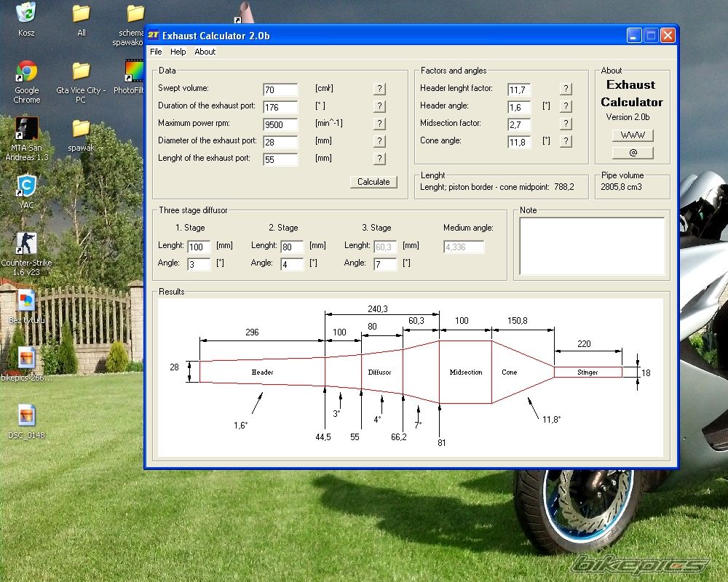Screen dimensions: 728x582
Task: Click the WWW button
Action: 632,135
